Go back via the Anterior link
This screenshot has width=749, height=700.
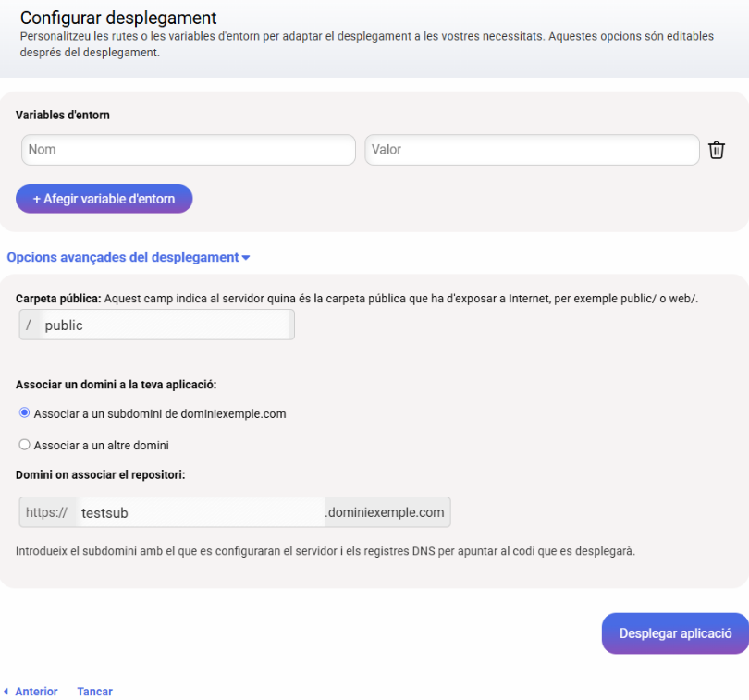pos(36,692)
